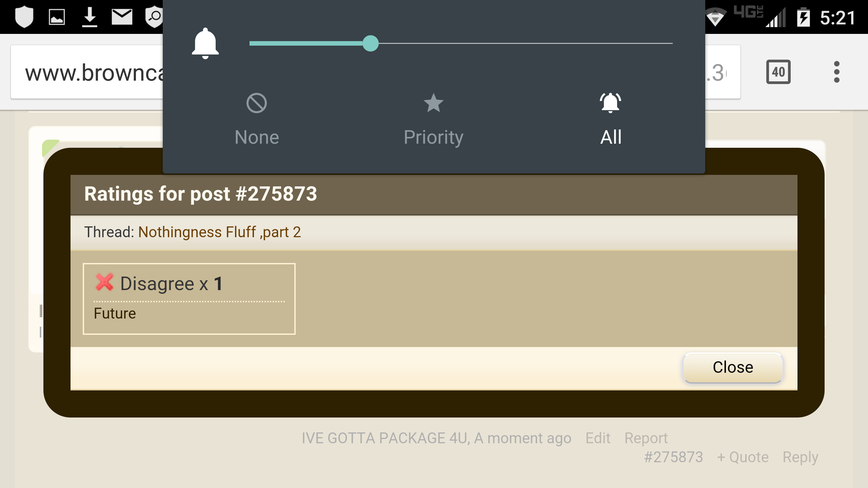Viewport: 868px width, 488px height.
Task: Select the None interruption mode
Action: (x=257, y=119)
